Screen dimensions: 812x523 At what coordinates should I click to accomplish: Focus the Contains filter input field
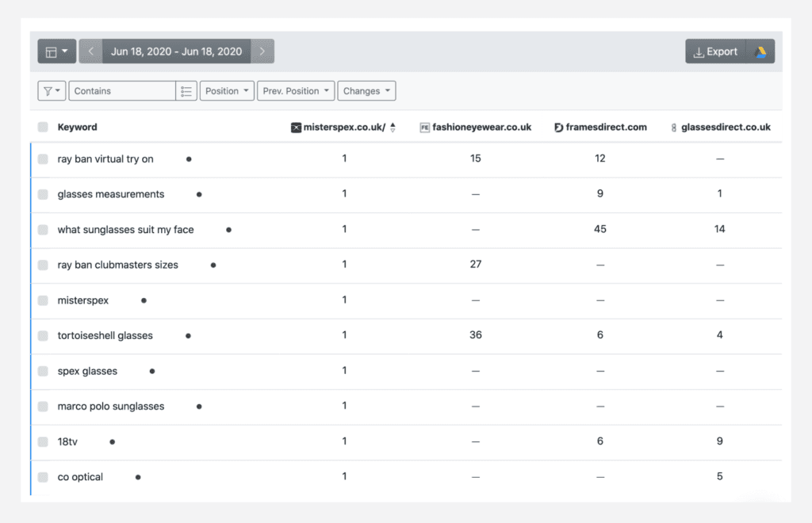tap(122, 91)
